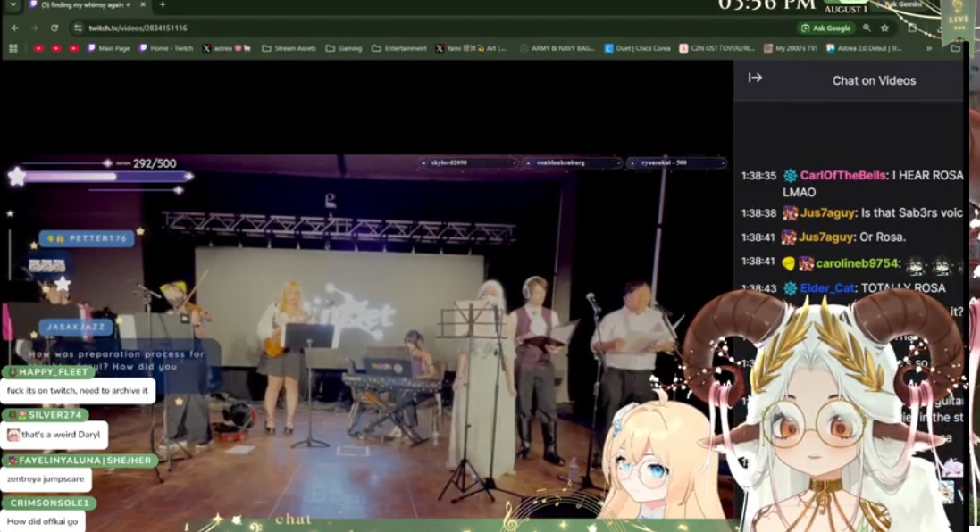Click the 'that's a weird Daryl' bubble
This screenshot has width=980, height=532.
(54, 435)
